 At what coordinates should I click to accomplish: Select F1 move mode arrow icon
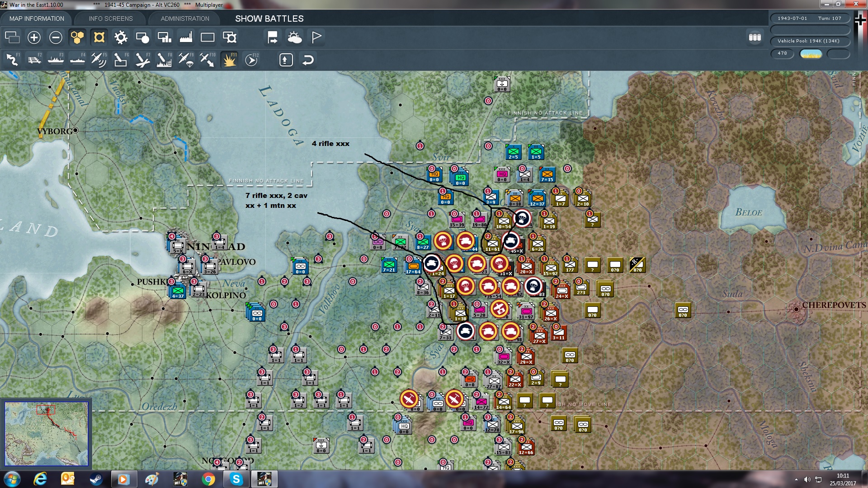pos(12,60)
